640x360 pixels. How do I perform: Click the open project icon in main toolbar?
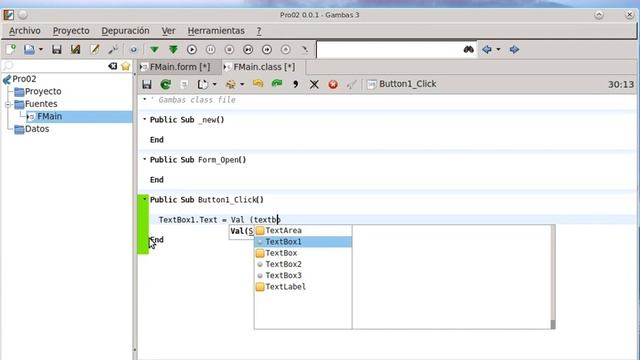point(29,49)
